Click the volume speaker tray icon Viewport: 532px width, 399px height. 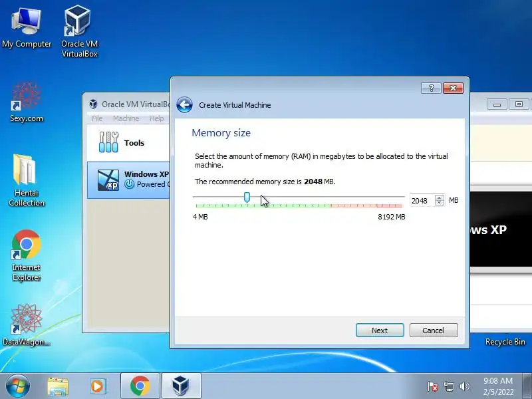(464, 386)
